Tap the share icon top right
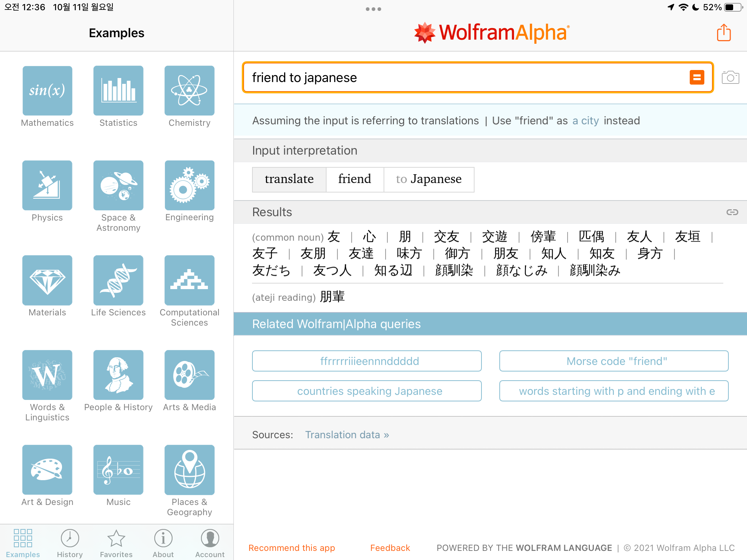The height and width of the screenshot is (560, 747). click(x=724, y=33)
